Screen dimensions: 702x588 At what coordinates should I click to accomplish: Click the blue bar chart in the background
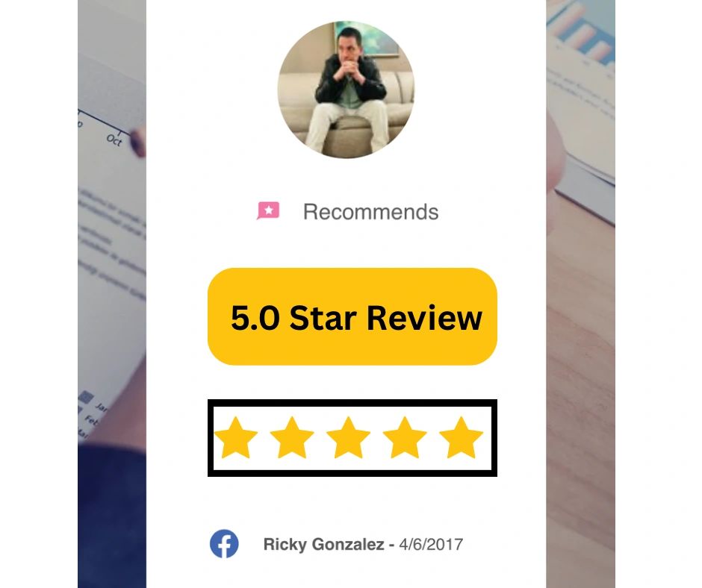click(582, 32)
